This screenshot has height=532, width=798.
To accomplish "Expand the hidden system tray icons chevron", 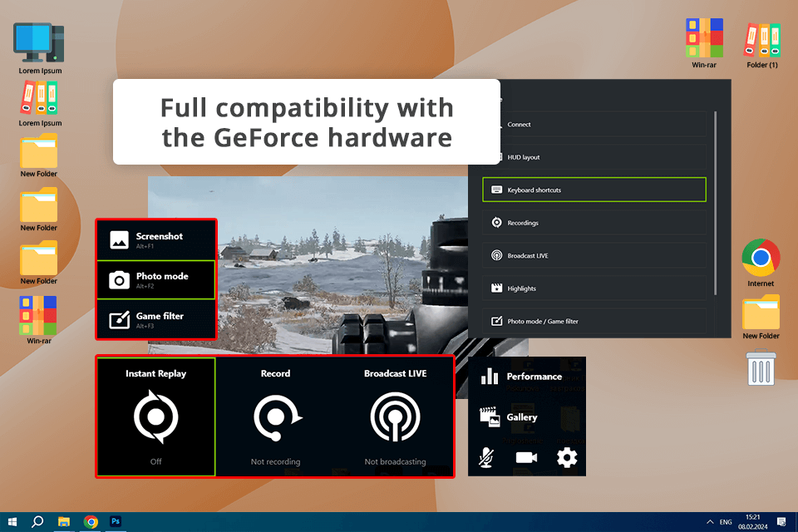I will 709,522.
